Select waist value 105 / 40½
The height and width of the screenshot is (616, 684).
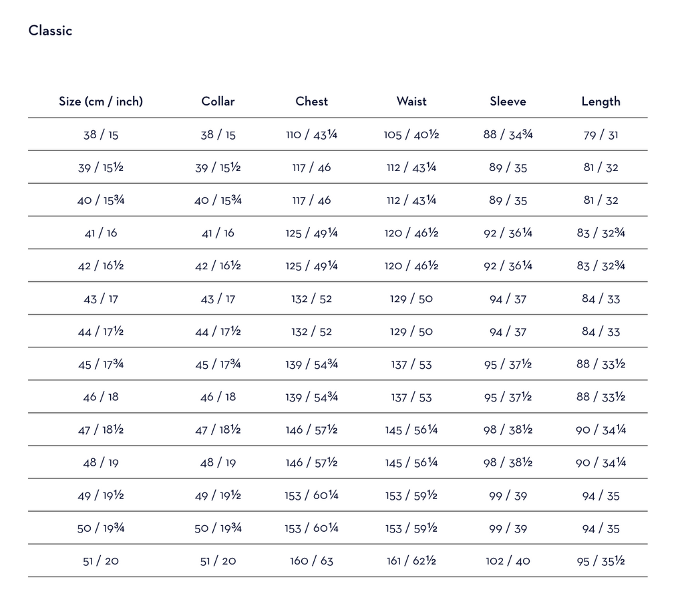point(411,135)
